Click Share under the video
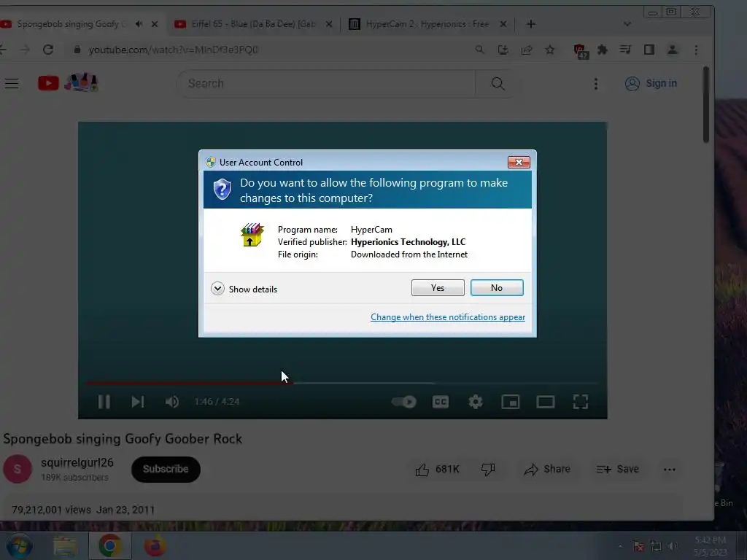This screenshot has height=560, width=747. click(547, 470)
